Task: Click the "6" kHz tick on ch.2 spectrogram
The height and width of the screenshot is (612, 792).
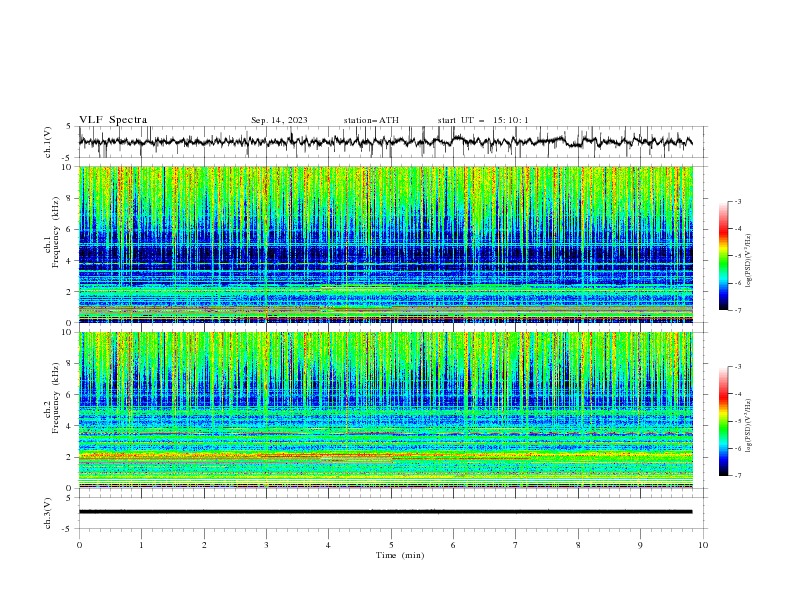Action: coord(71,395)
